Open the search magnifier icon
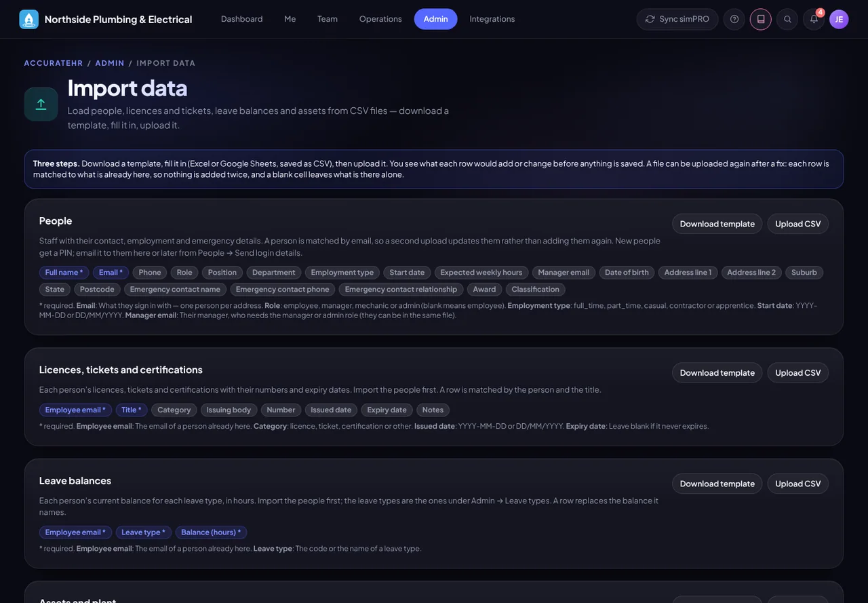868x603 pixels. (x=787, y=19)
